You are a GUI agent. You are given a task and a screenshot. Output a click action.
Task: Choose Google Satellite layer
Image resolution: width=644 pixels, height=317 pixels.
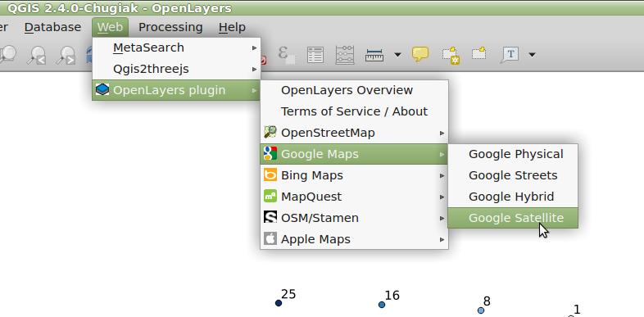click(513, 218)
